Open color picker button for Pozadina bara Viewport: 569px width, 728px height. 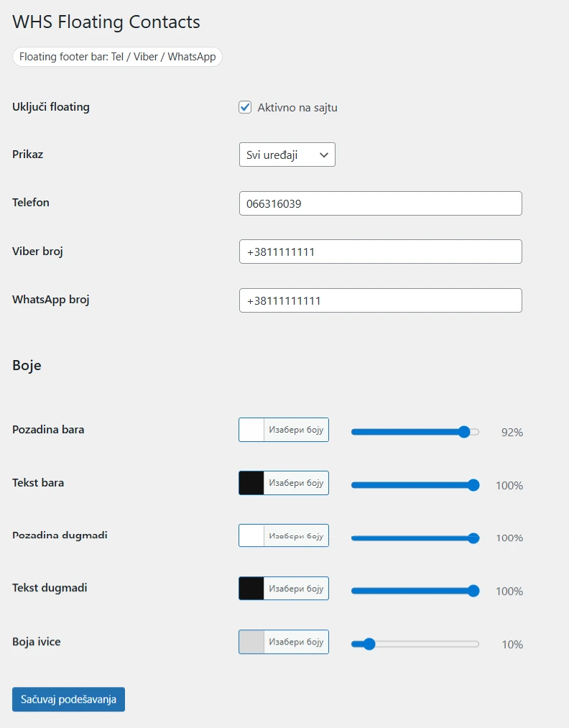[296, 430]
